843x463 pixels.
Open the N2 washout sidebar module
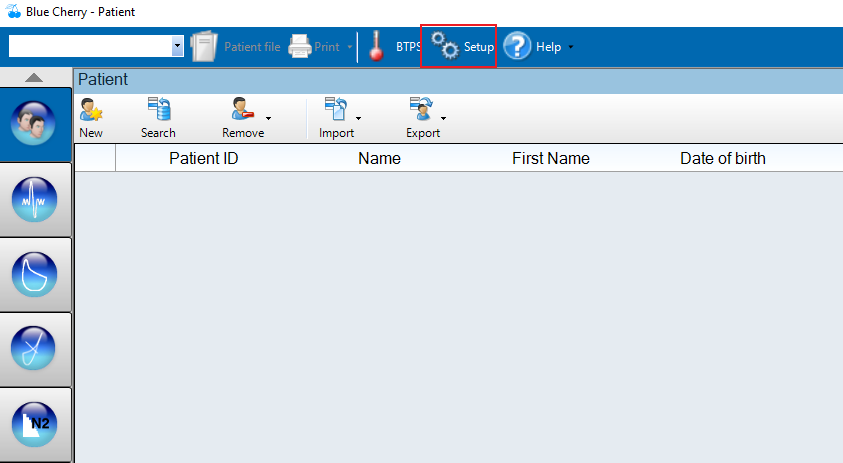point(34,424)
